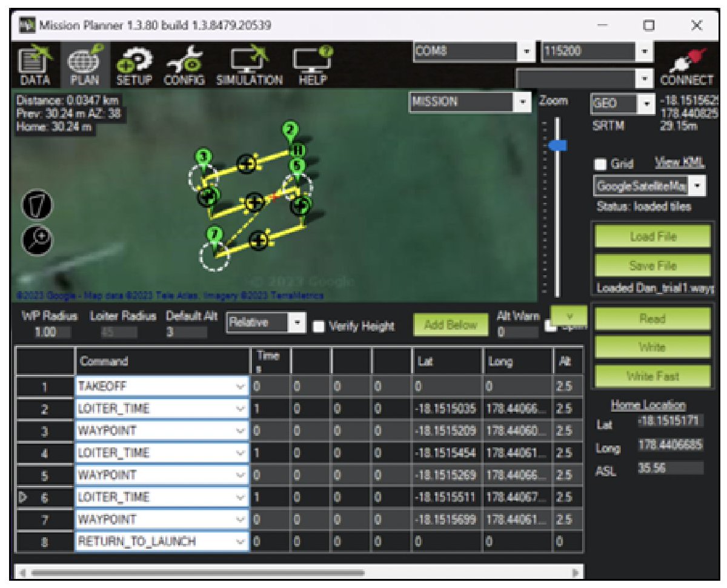The image size is (727, 588).
Task: Collapse panel with the green chevron button
Action: point(569,315)
